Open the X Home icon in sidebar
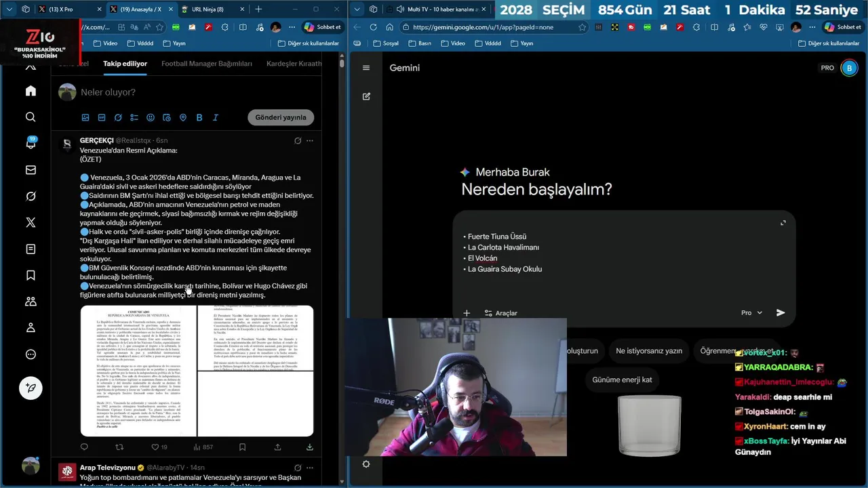 31,91
